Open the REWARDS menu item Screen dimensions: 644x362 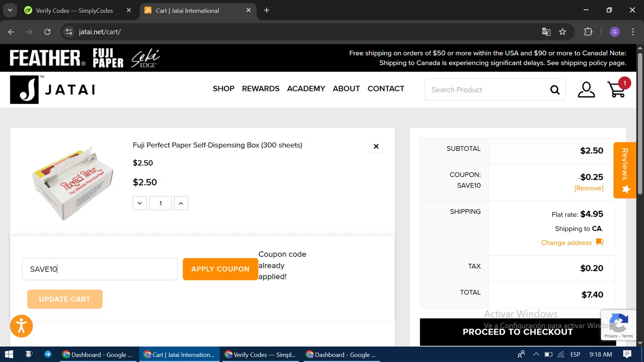point(261,89)
